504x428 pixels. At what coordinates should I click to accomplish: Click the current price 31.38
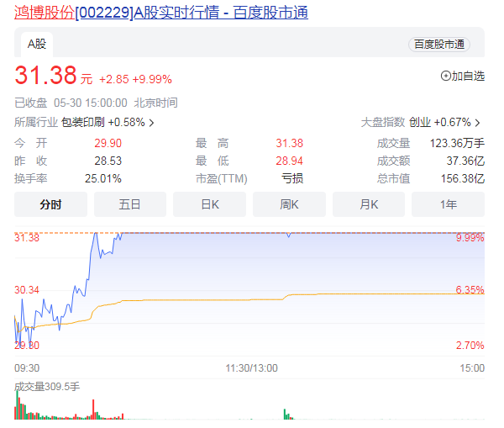(45, 77)
